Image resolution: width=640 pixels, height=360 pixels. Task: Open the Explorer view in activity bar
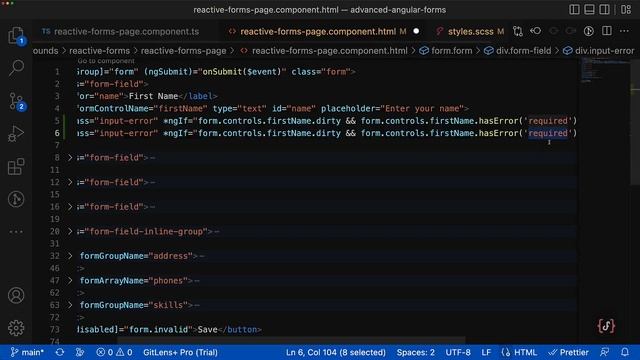[16, 36]
